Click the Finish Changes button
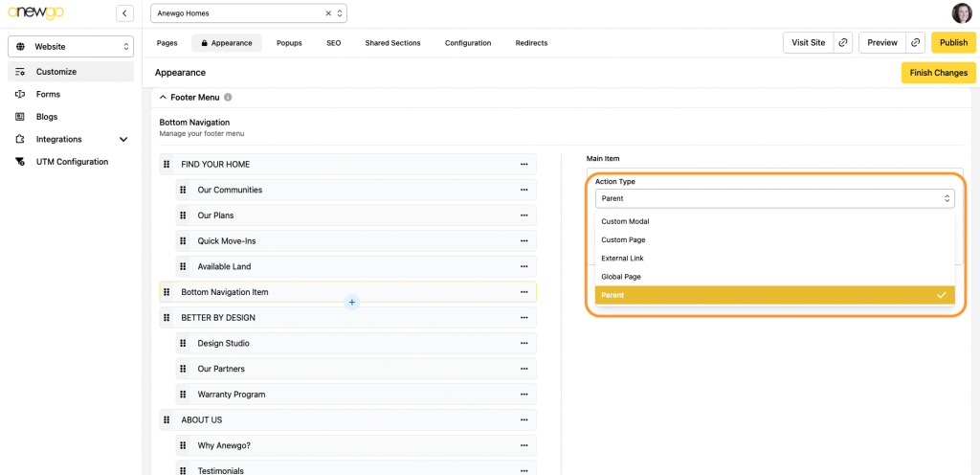Image resolution: width=980 pixels, height=475 pixels. 938,73
